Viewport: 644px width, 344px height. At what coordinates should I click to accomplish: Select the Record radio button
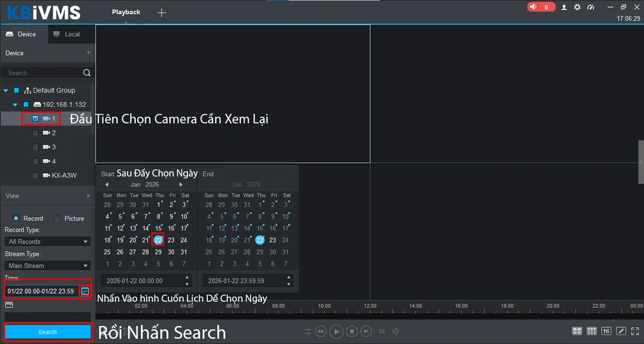(16, 218)
